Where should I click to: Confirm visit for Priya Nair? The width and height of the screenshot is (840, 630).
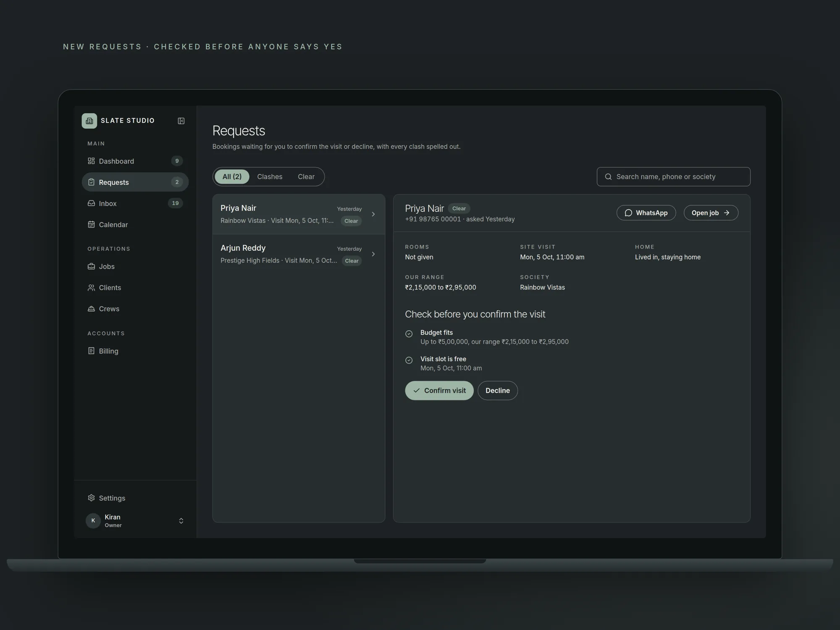click(439, 391)
